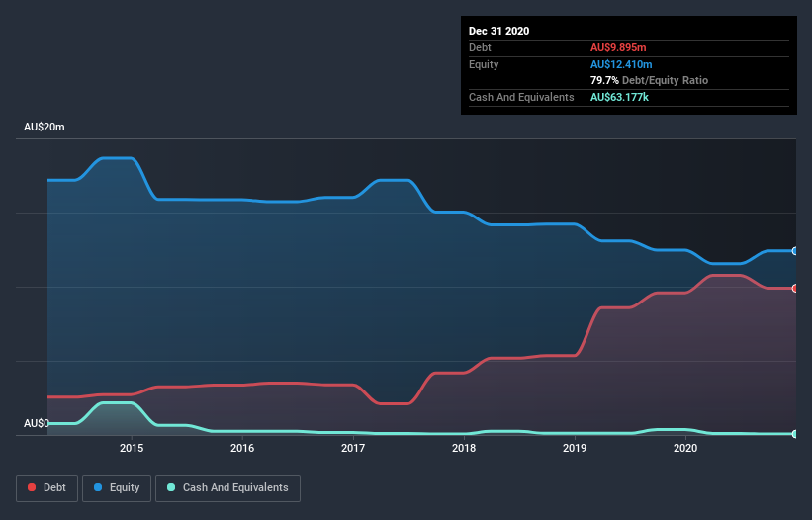The image size is (812, 520).
Task: Click the red Debt end-point marker
Action: [x=795, y=289]
